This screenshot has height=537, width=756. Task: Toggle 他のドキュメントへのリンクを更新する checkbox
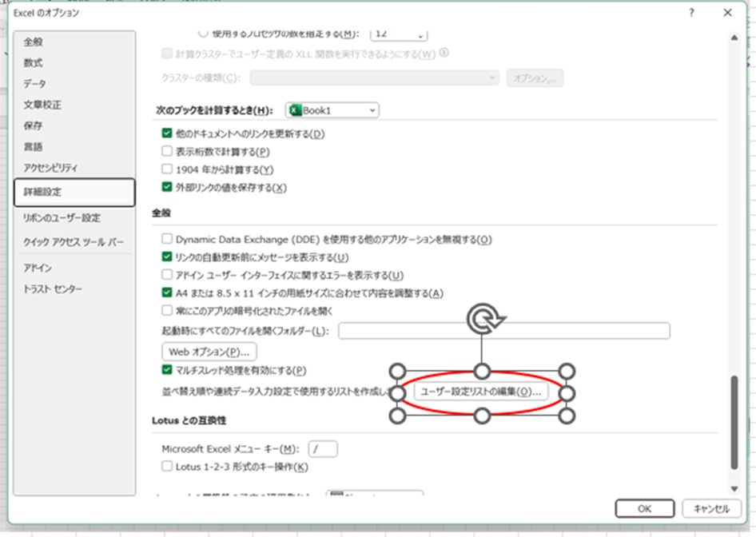167,133
